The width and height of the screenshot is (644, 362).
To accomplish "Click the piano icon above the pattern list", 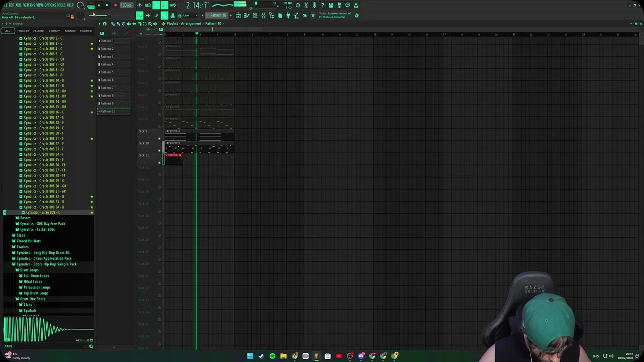I will pyautogui.click(x=102, y=33).
